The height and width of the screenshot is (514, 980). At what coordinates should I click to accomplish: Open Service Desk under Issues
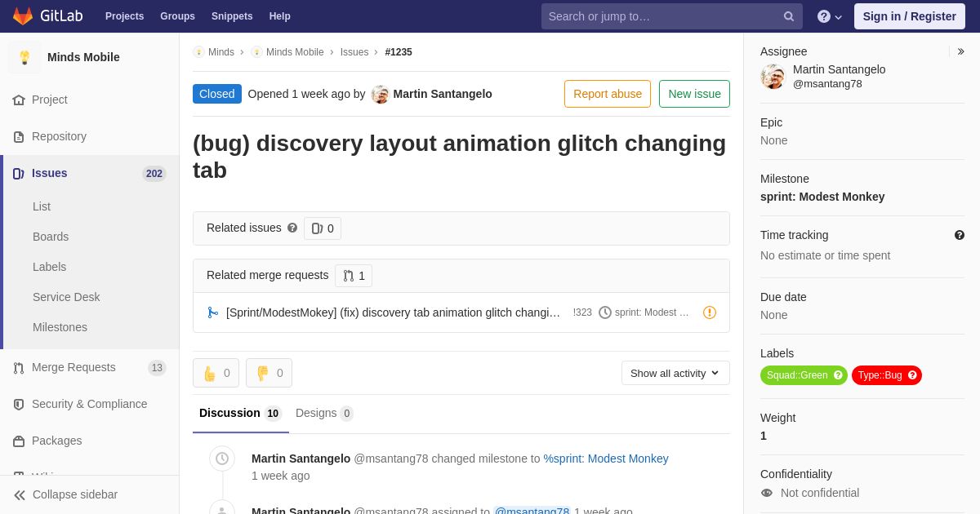click(x=66, y=297)
